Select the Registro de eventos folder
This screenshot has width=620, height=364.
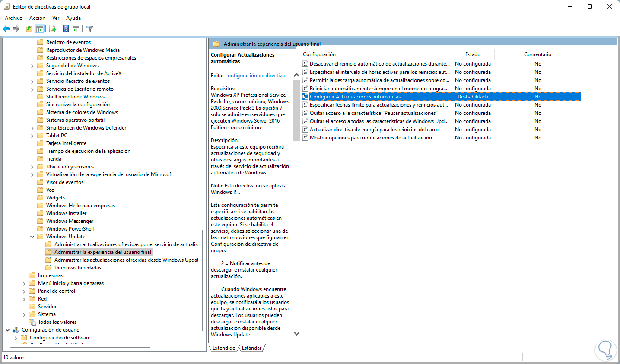pyautogui.click(x=68, y=42)
